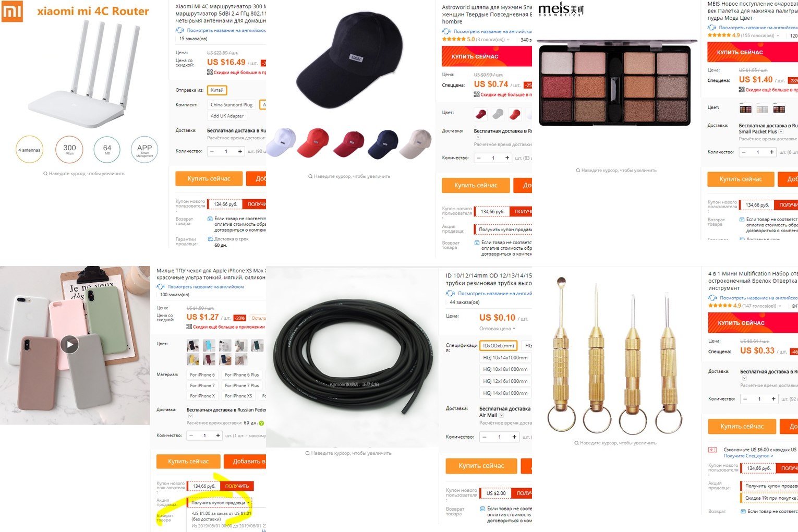Click the coupon icon next to Сэкономьте US $6.00
This screenshot has width=798, height=532.
pos(712,450)
